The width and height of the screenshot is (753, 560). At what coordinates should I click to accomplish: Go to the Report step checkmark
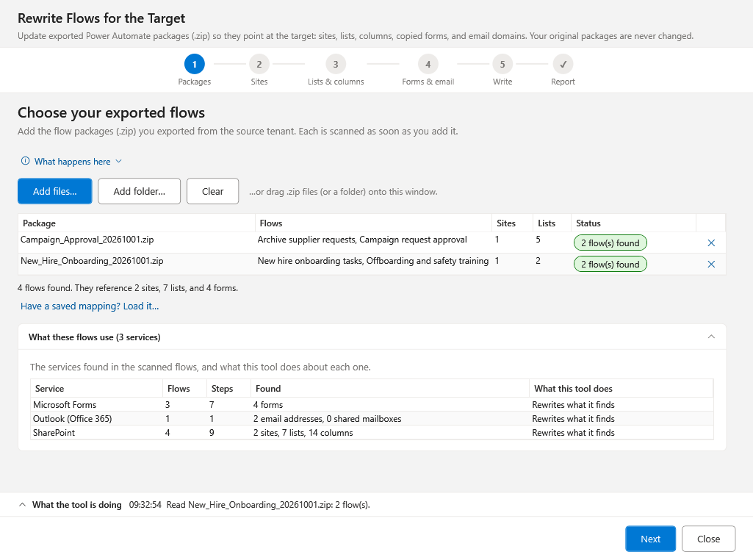click(x=563, y=64)
